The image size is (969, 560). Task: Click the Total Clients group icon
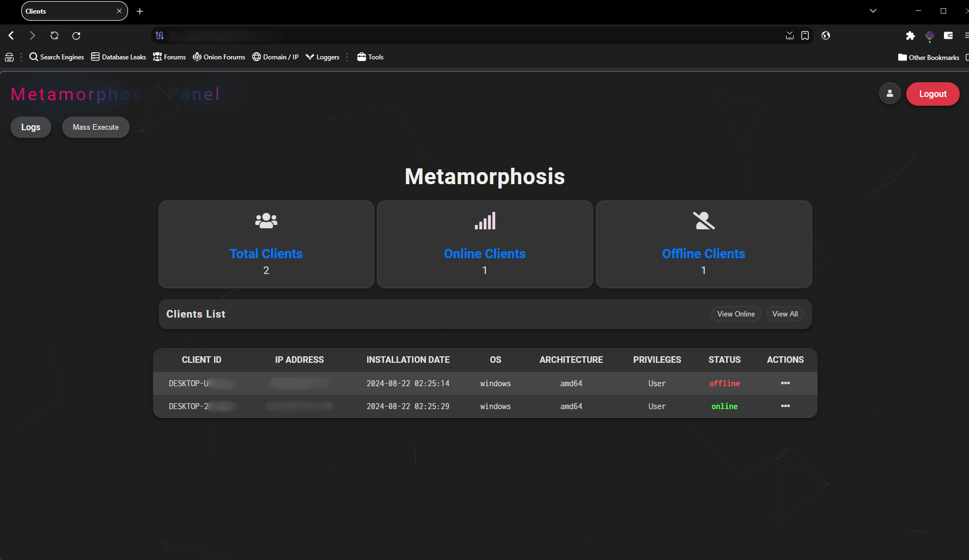266,221
